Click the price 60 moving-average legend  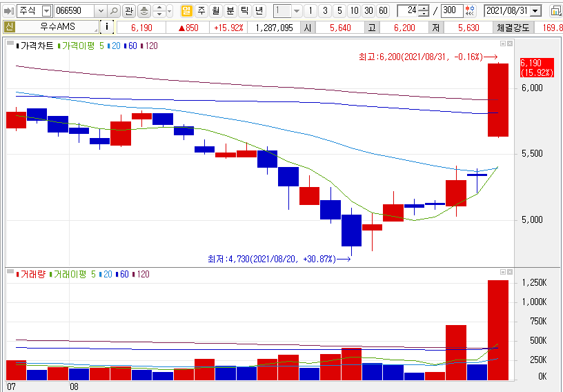point(130,46)
